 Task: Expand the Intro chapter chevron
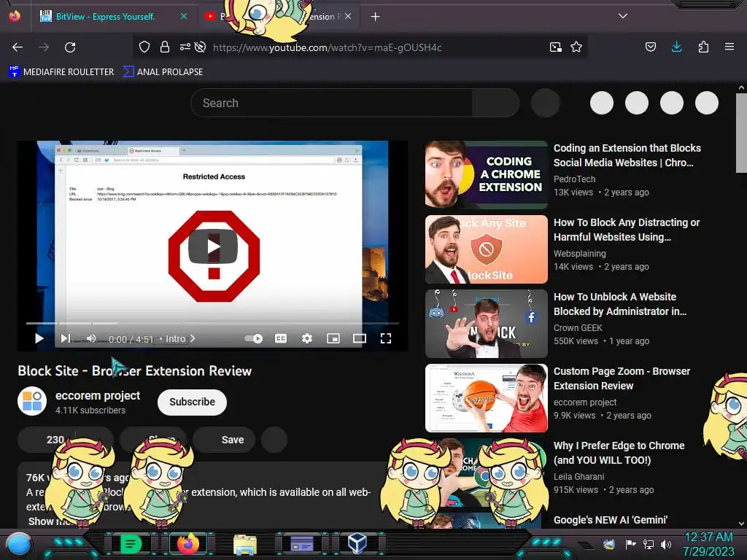(x=193, y=338)
